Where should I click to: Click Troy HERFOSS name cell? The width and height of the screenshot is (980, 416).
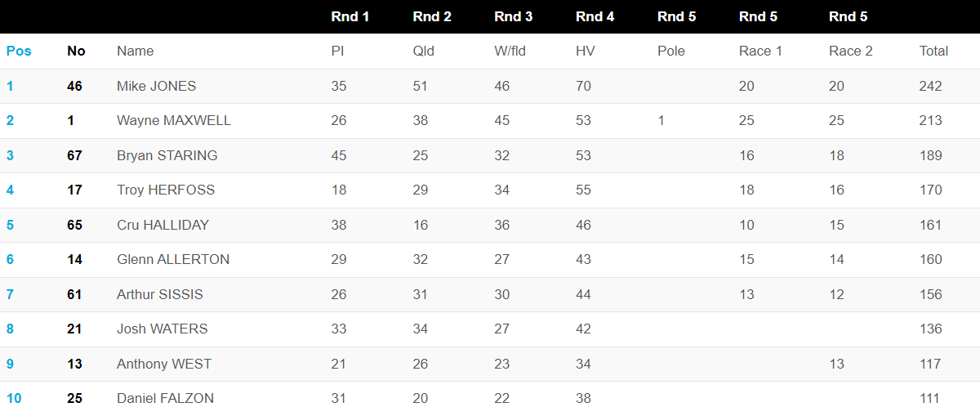click(x=166, y=190)
